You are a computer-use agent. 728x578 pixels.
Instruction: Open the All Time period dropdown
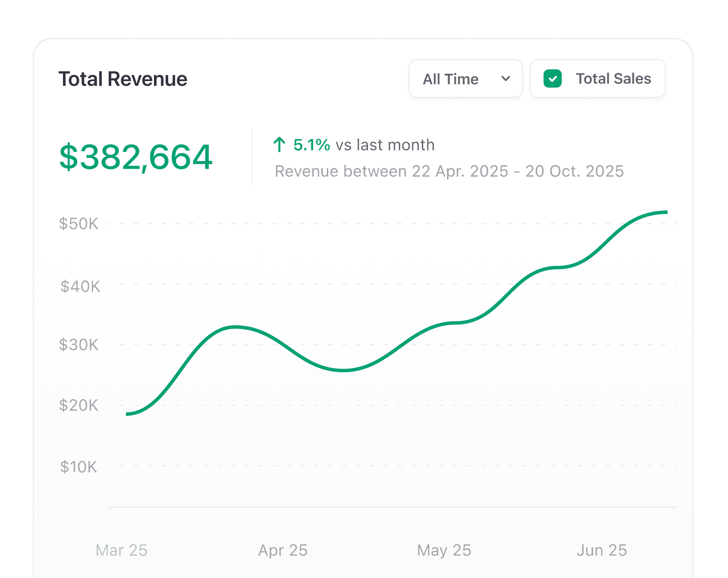point(465,79)
